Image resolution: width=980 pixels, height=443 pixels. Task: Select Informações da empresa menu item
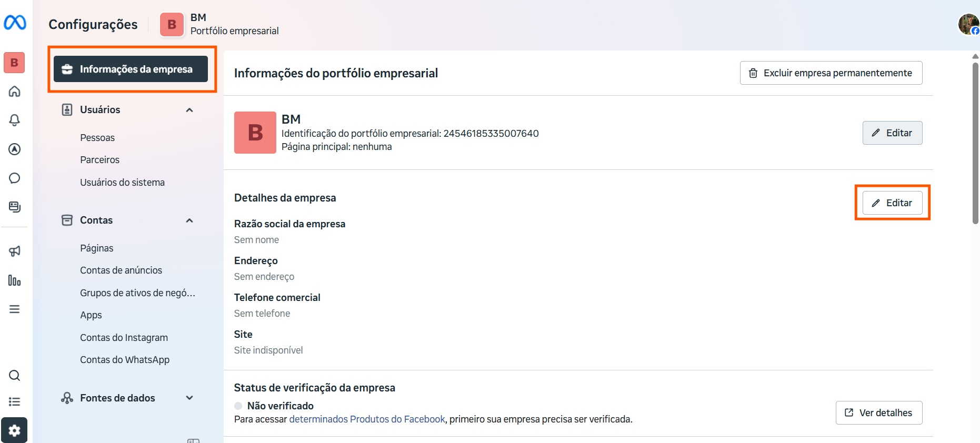pos(131,69)
